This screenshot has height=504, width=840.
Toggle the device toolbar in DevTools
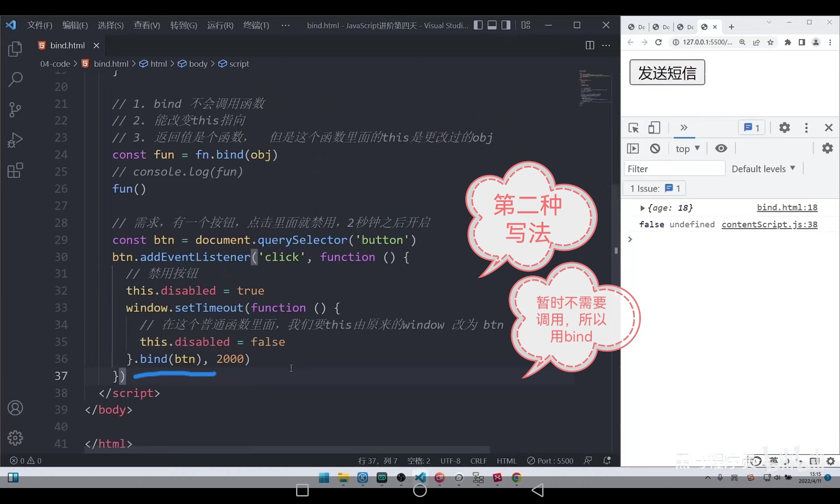point(654,128)
